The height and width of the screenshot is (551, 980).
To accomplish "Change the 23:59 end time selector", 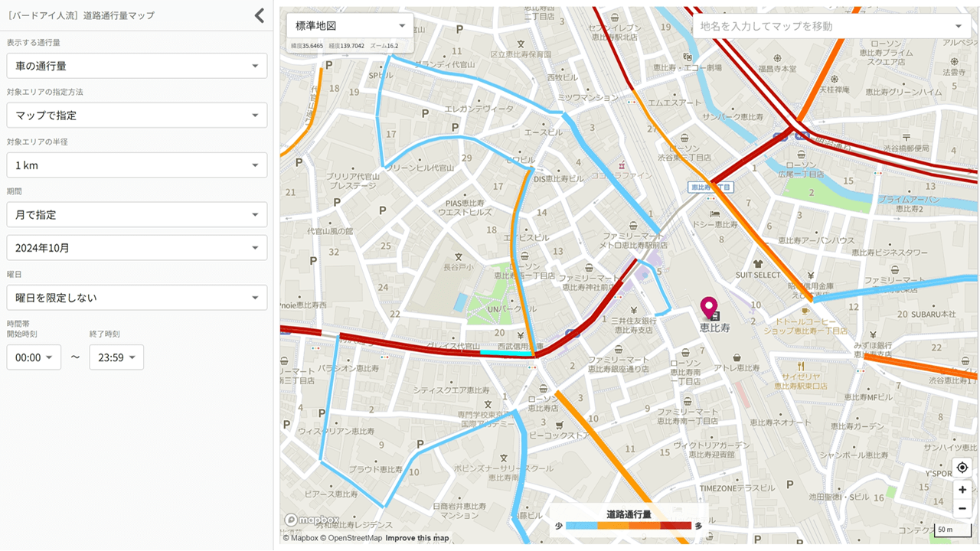I will point(116,357).
